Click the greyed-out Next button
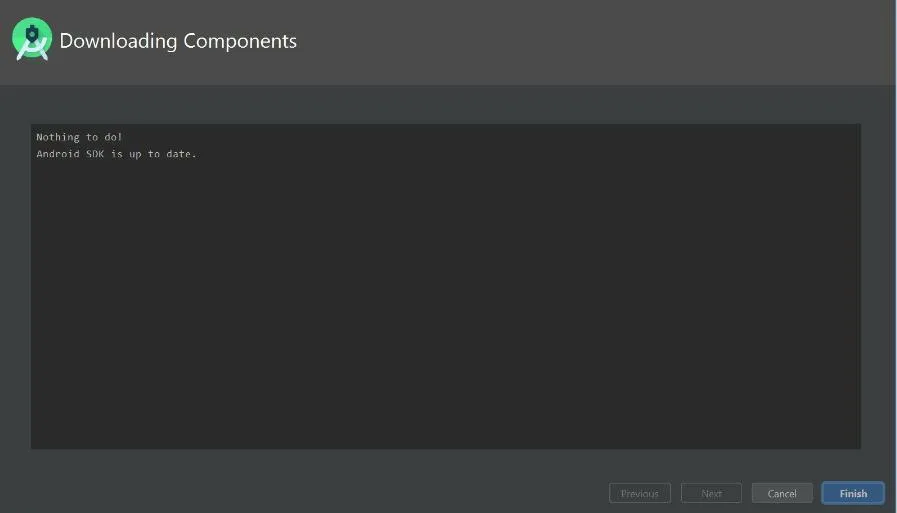The image size is (897, 513). point(711,493)
